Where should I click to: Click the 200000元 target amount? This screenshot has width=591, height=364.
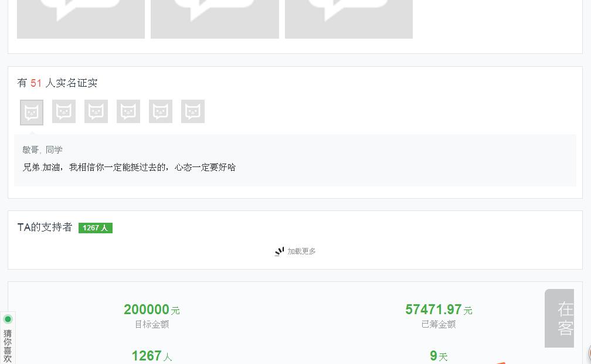coord(151,309)
